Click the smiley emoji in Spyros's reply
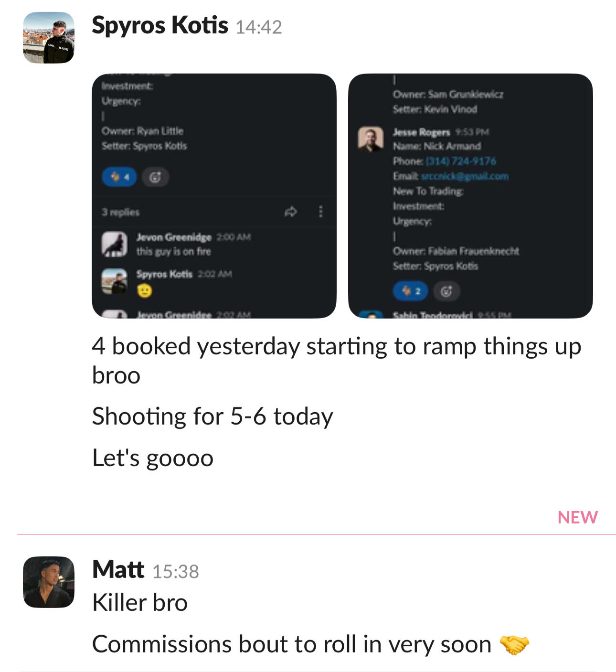Image resolution: width=616 pixels, height=672 pixels. [145, 290]
